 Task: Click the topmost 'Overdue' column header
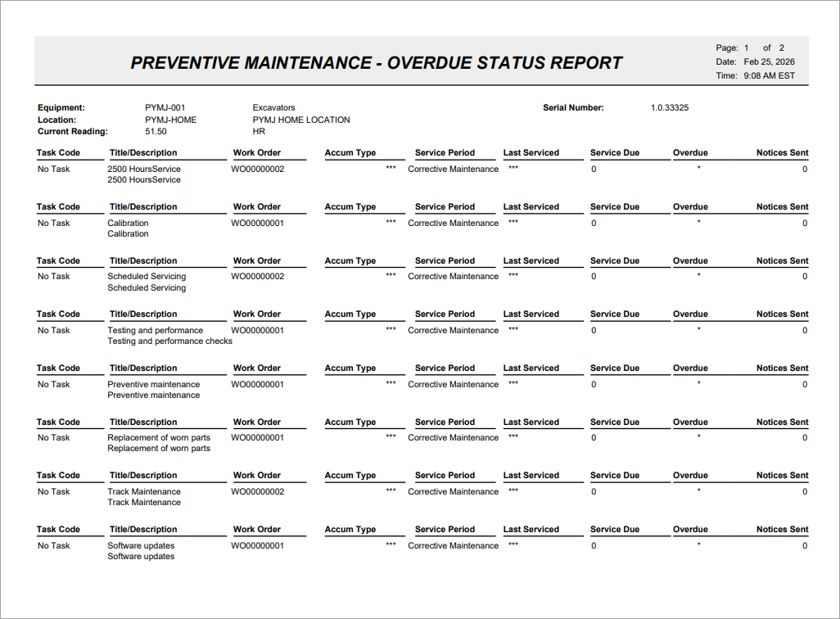[690, 153]
